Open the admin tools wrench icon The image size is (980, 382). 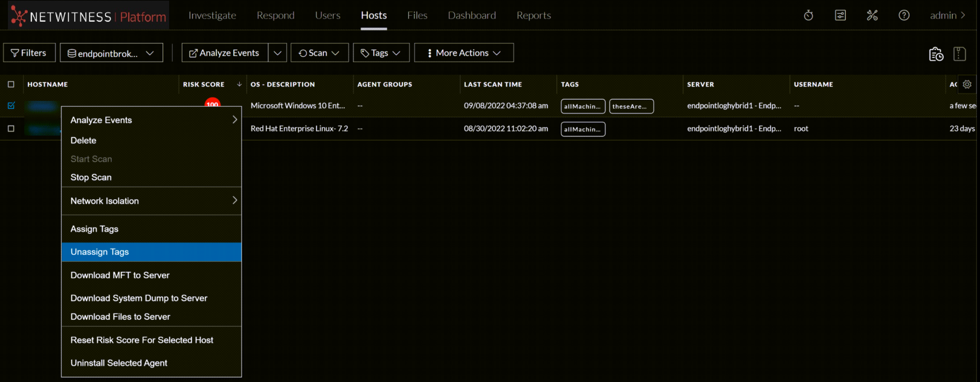(x=872, y=15)
